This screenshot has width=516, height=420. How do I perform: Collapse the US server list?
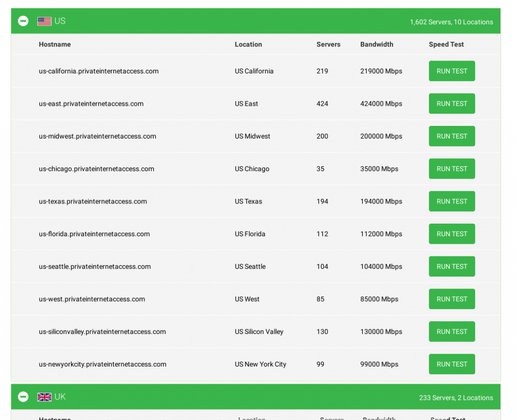click(23, 21)
